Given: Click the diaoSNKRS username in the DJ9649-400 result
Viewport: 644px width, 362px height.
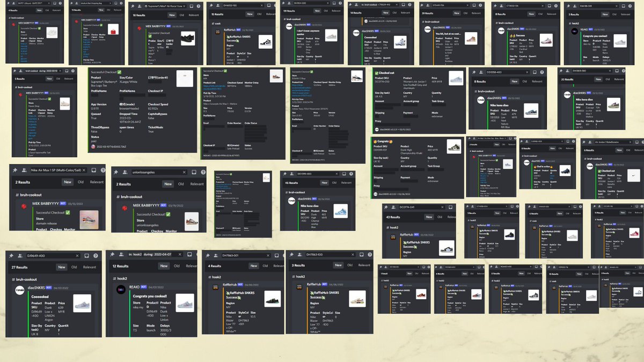Looking at the screenshot, I should click(36, 288).
